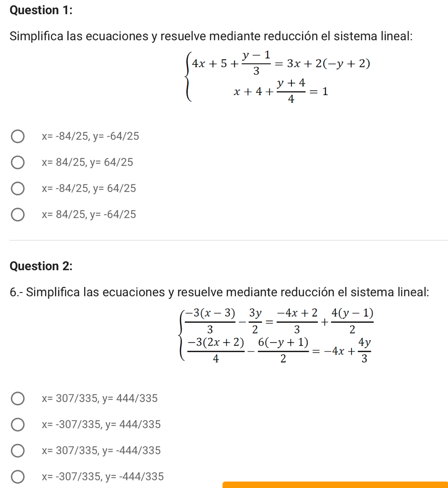
Task: Mark radio circle for x= -84/25, y= 64/25
Action: (x=17, y=188)
